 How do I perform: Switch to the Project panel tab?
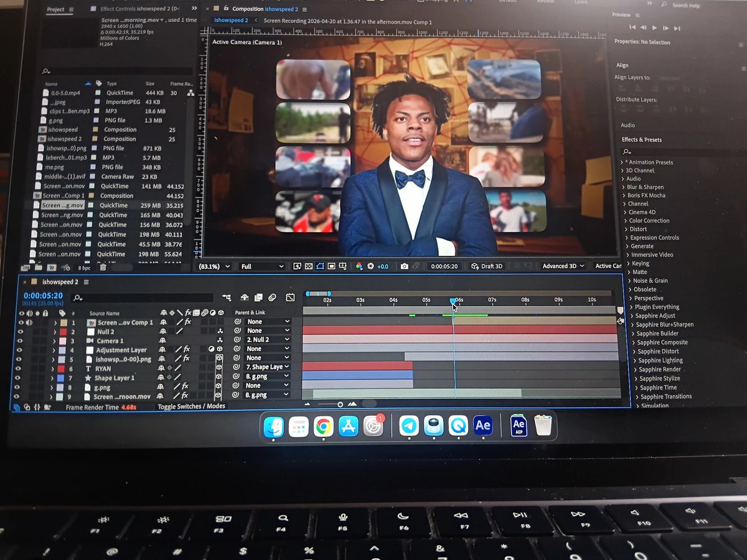pyautogui.click(x=55, y=9)
